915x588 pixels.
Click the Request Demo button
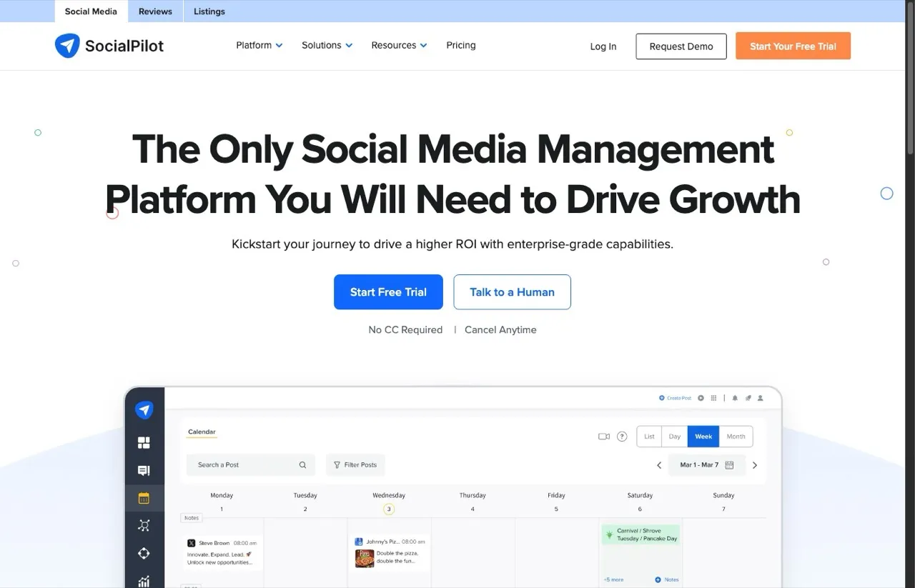681,46
